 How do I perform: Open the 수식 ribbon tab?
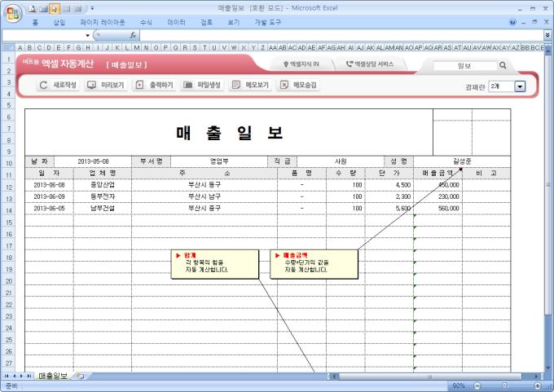[146, 22]
